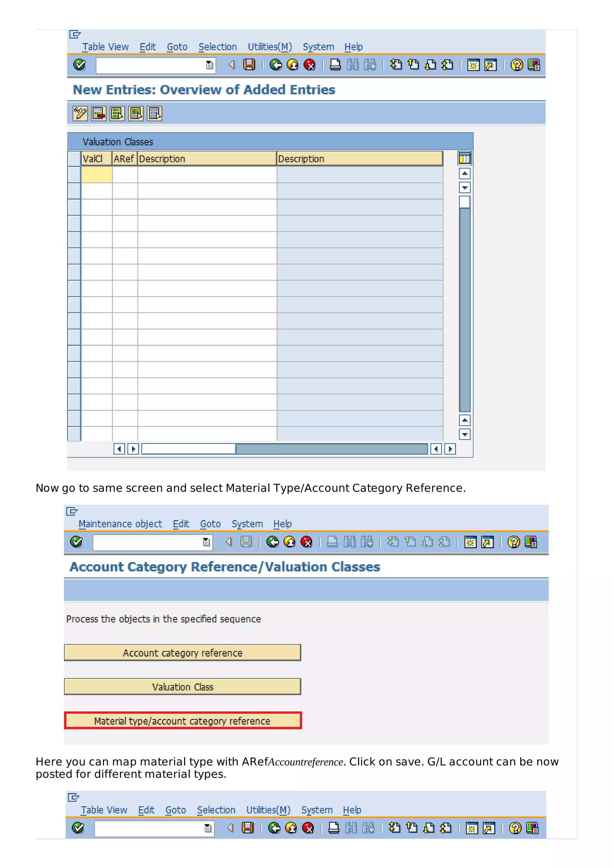The image size is (613, 868).
Task: Click rightmost horizontal scroll arrow below table
Action: 450,449
